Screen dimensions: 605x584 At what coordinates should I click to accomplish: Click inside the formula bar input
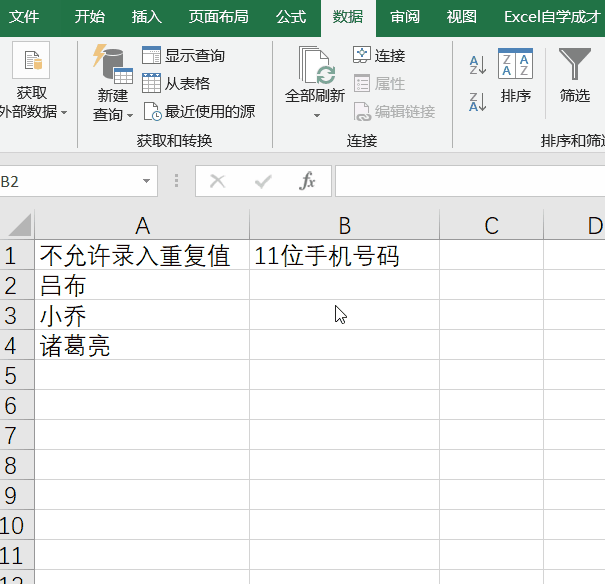tap(470, 181)
